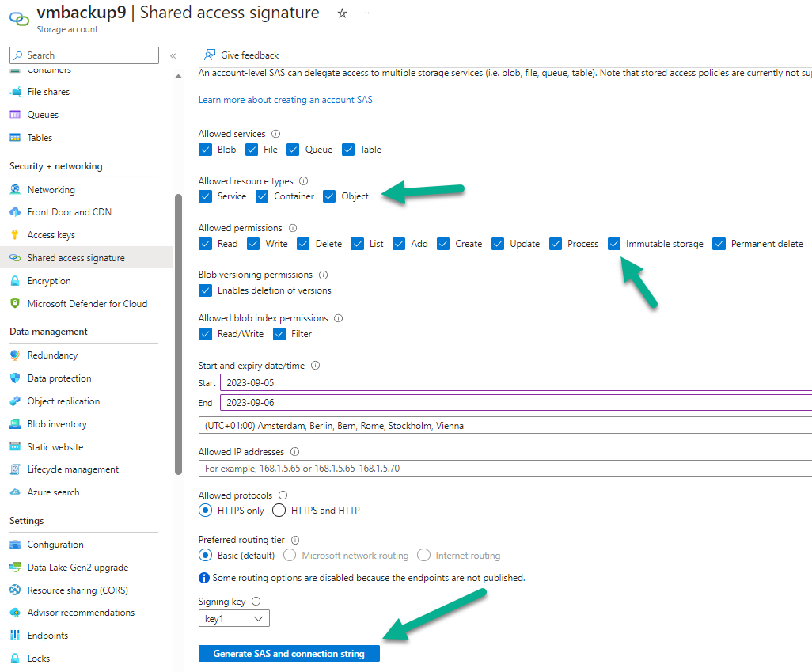Click the Front Door and CDN icon
Image resolution: width=812 pixels, height=672 pixels.
[15, 212]
